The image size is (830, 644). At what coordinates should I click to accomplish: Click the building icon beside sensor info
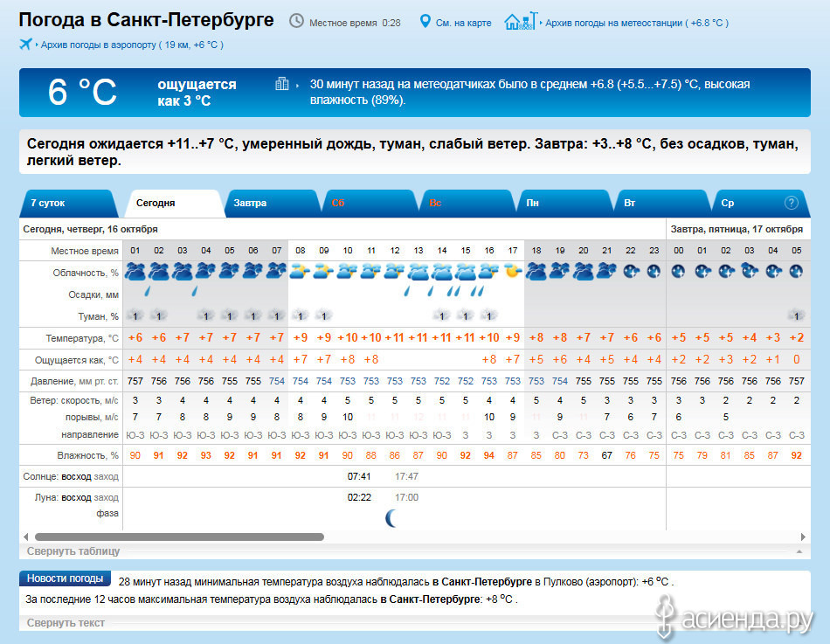coord(281,84)
